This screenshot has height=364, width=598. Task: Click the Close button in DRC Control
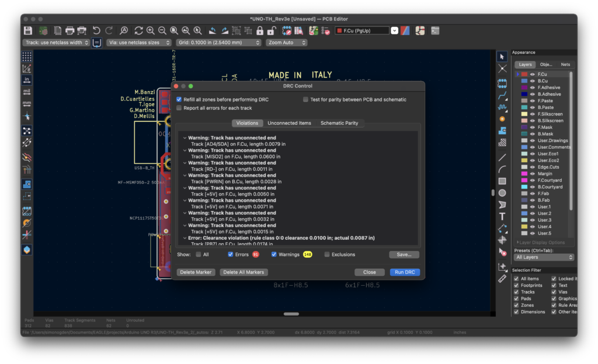369,272
